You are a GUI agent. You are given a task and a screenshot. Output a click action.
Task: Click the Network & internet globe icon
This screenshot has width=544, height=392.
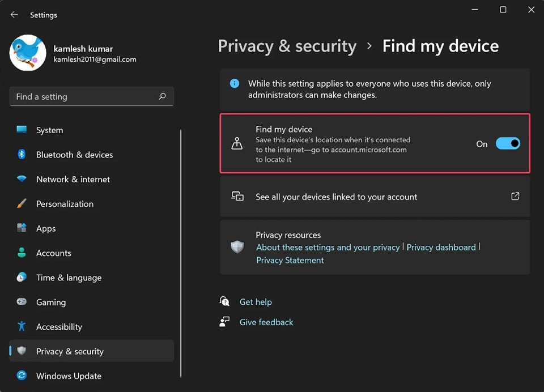tap(21, 179)
